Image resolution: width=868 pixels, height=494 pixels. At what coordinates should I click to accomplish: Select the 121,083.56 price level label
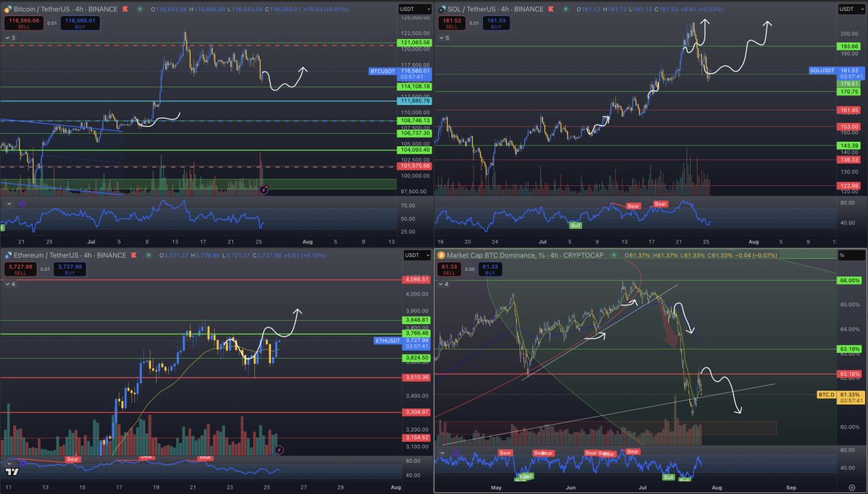415,43
